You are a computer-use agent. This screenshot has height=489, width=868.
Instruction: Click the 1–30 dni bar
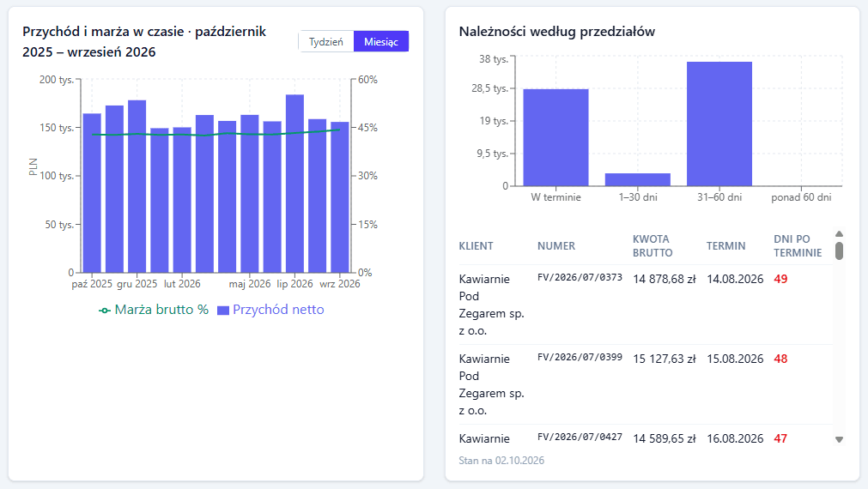click(638, 180)
